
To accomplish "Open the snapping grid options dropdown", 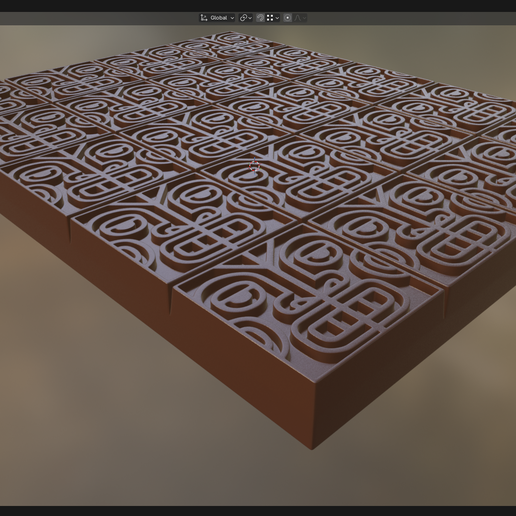I will [x=273, y=18].
